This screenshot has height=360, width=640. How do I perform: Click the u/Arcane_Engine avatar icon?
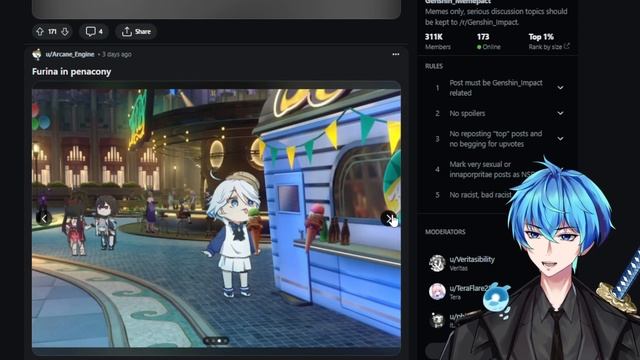point(37,54)
